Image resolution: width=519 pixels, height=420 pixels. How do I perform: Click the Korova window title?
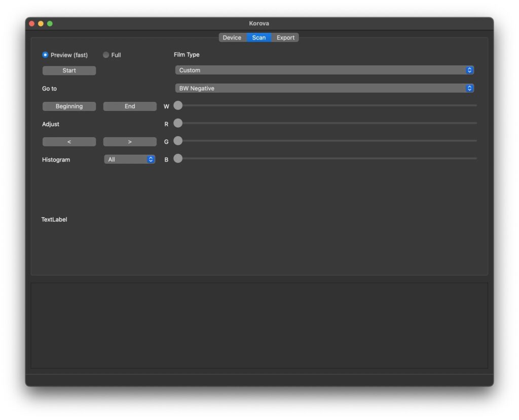[259, 23]
